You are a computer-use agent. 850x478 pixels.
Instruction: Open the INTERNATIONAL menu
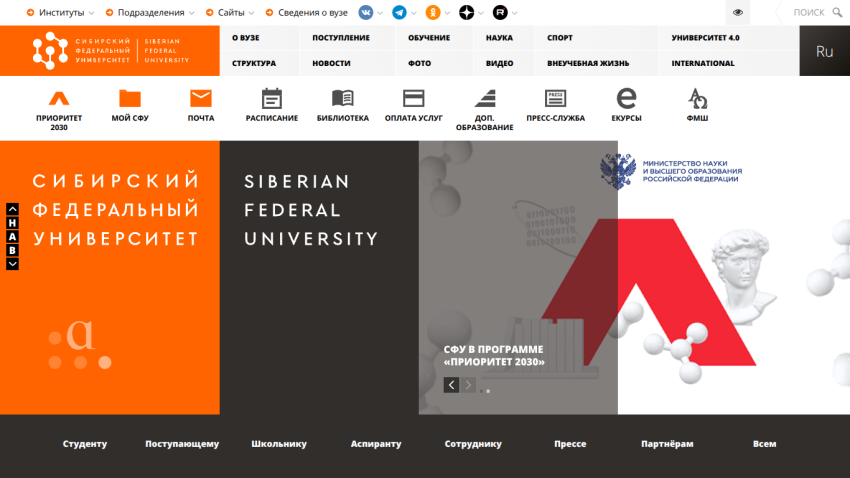[703, 63]
